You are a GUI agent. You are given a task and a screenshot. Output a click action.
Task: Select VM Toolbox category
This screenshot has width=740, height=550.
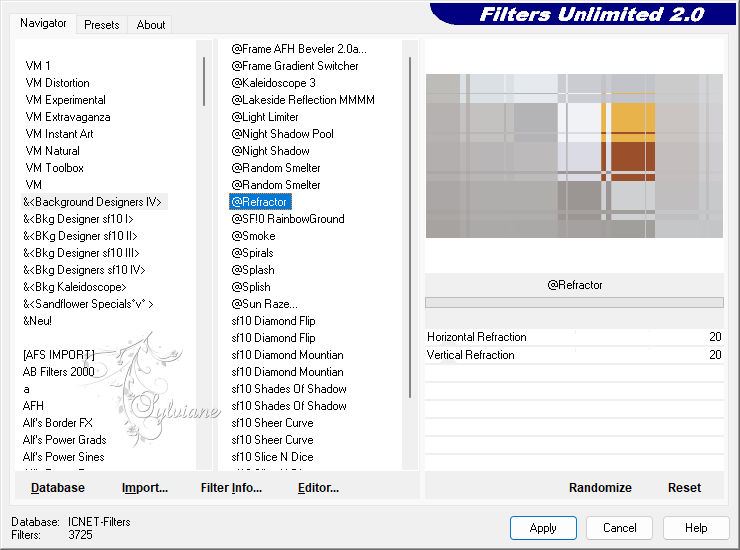tap(54, 168)
